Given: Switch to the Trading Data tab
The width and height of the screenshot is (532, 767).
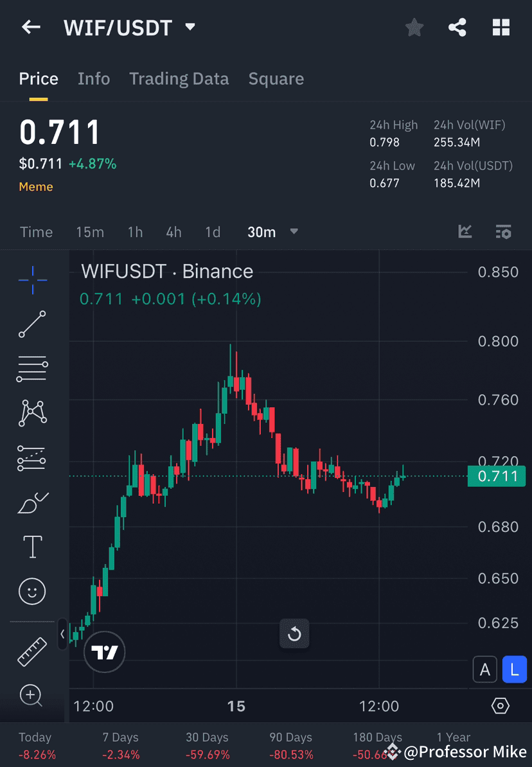Looking at the screenshot, I should click(x=179, y=78).
